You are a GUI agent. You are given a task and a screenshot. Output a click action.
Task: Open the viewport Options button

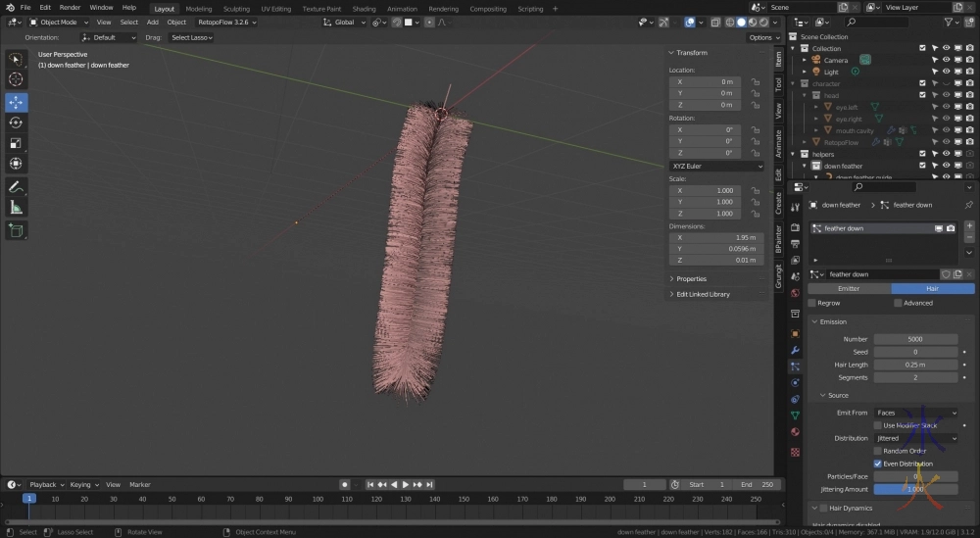[x=762, y=37]
